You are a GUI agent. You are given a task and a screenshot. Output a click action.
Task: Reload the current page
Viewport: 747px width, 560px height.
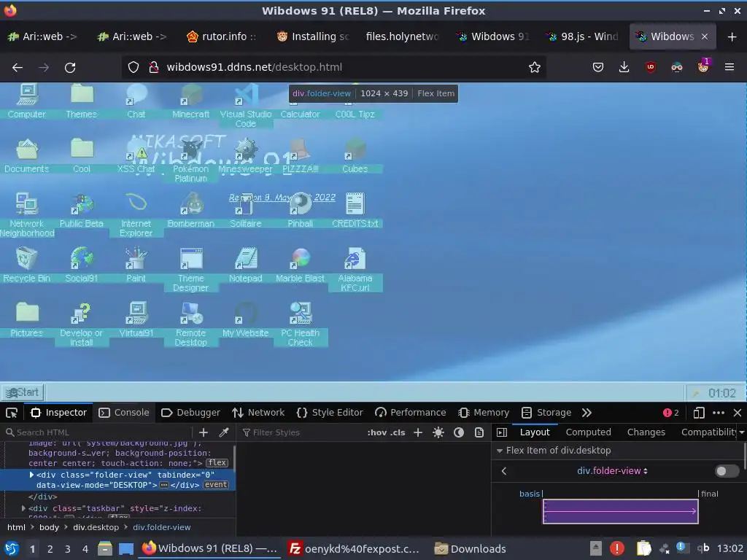[x=70, y=67]
